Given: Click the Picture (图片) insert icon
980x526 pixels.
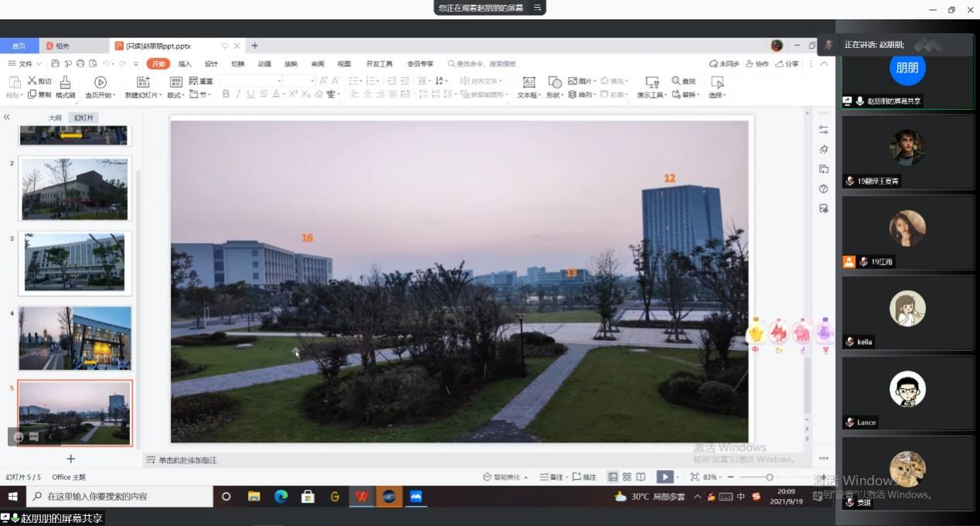Looking at the screenshot, I should [572, 80].
